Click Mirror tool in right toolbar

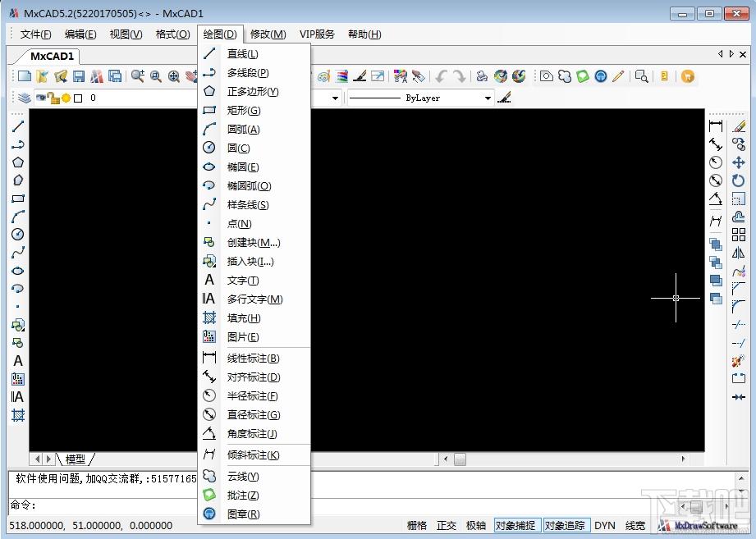(x=738, y=253)
